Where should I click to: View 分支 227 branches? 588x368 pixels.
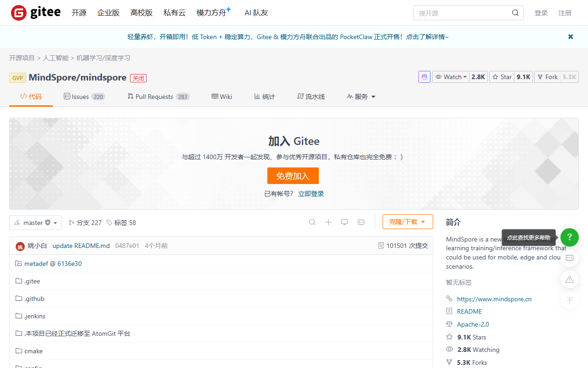pos(85,223)
